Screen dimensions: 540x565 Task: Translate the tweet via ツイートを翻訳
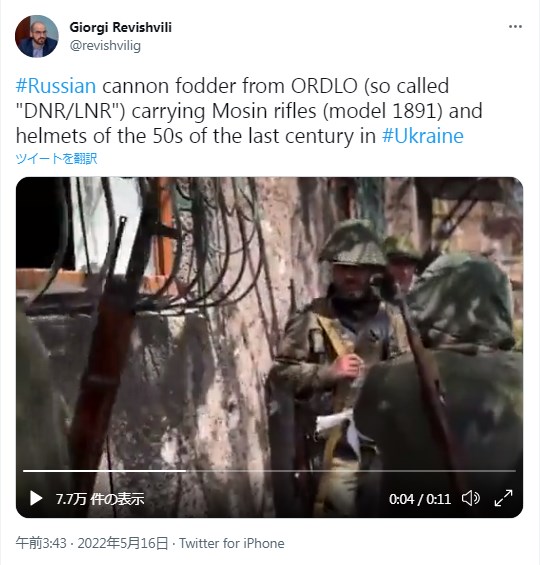tap(56, 159)
